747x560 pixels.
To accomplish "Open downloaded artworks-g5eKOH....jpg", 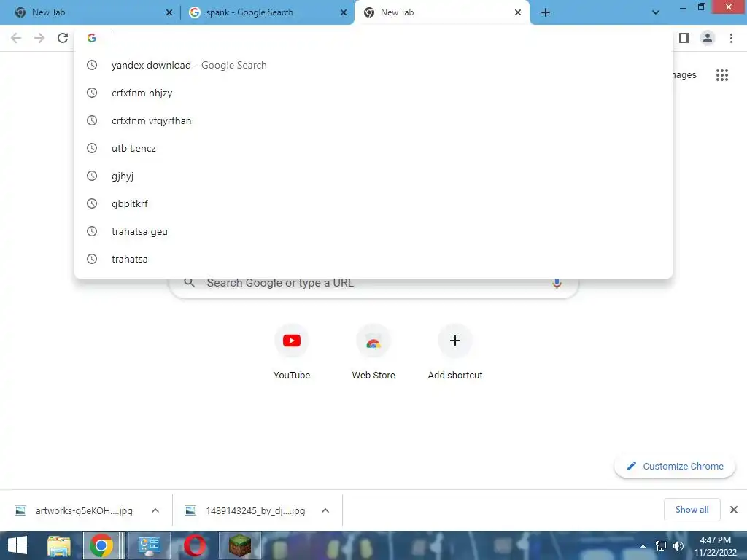I will 85,511.
